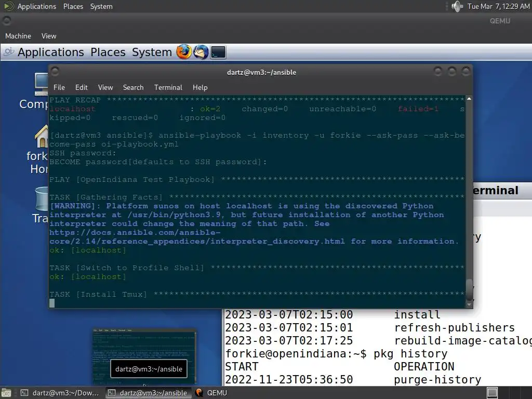Viewport: 532px width, 399px height.
Task: Open the QEMU Machine menu
Action: coord(18,36)
